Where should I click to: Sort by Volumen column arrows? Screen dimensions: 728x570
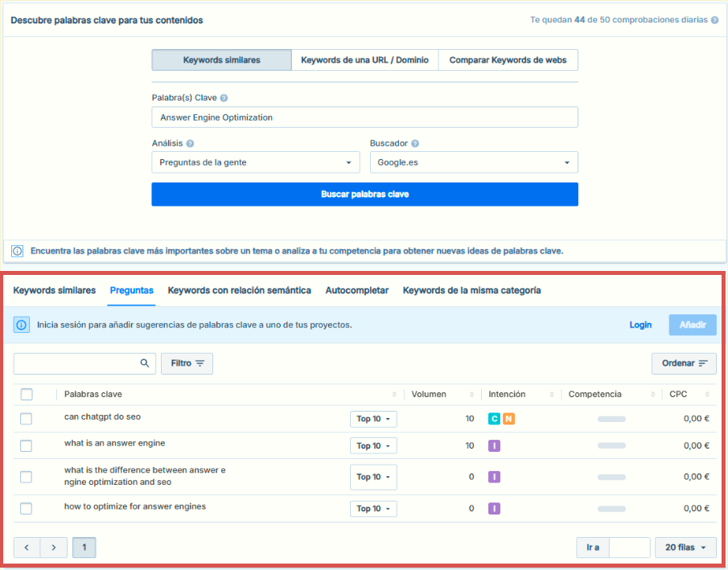pyautogui.click(x=471, y=394)
